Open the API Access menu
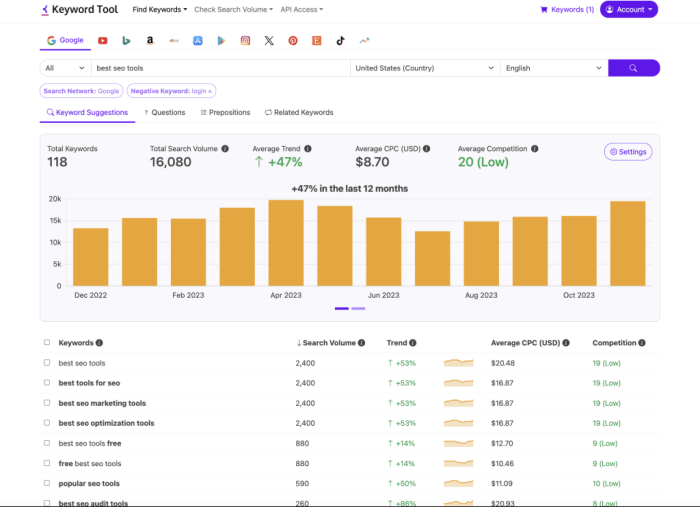Viewport: 700px width, 507px height. (302, 9)
